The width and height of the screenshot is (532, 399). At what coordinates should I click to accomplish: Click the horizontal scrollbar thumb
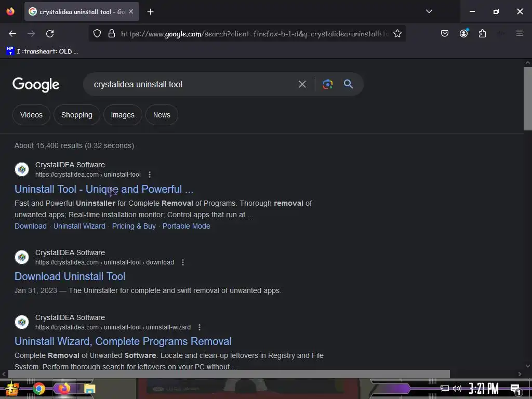point(229,374)
